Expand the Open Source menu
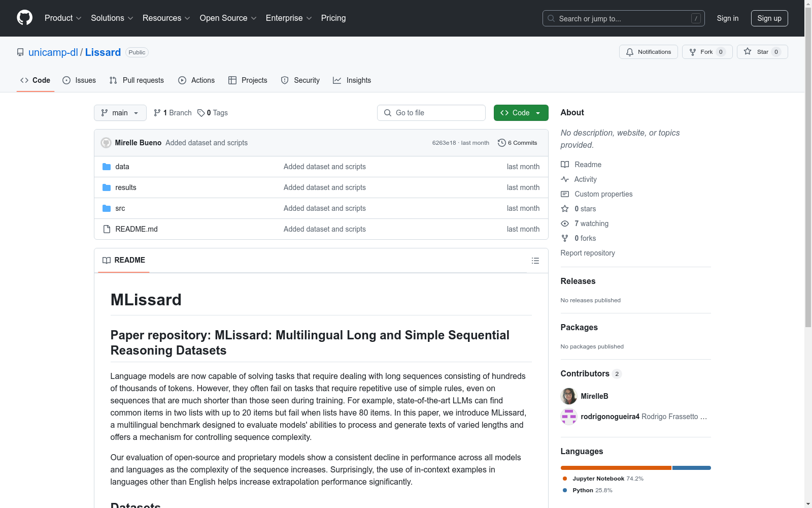 228,18
